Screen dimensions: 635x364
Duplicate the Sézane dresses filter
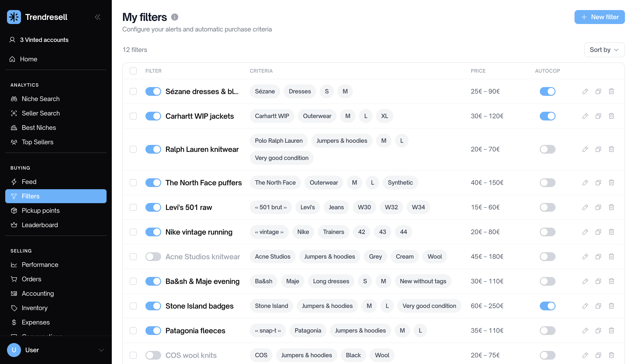pos(598,91)
